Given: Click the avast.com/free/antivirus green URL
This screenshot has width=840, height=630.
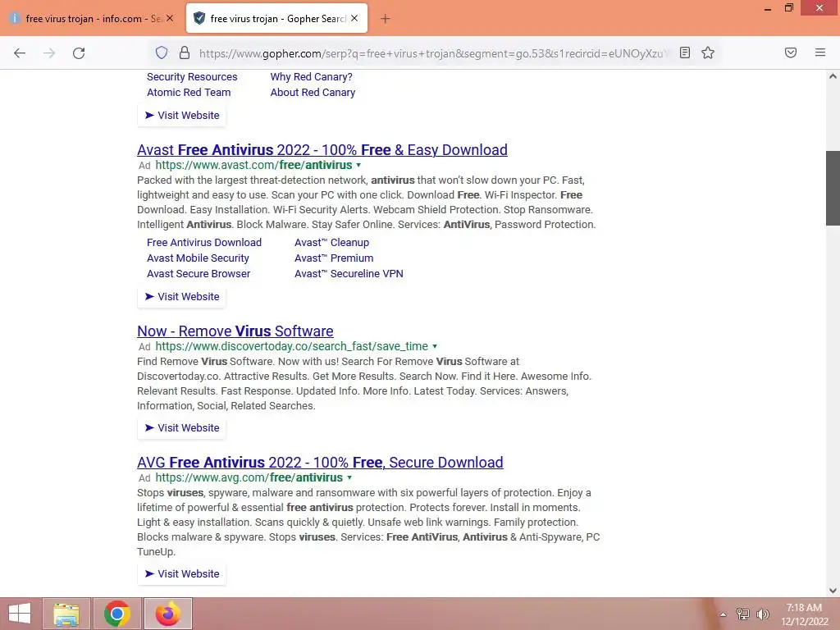Looking at the screenshot, I should (x=254, y=165).
